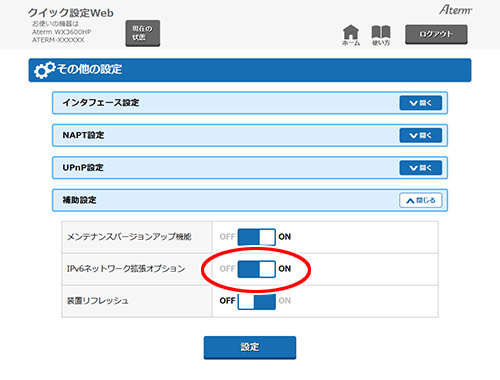The image size is (500, 380).
Task: Click the 補助設定 heading text
Action: (x=79, y=200)
